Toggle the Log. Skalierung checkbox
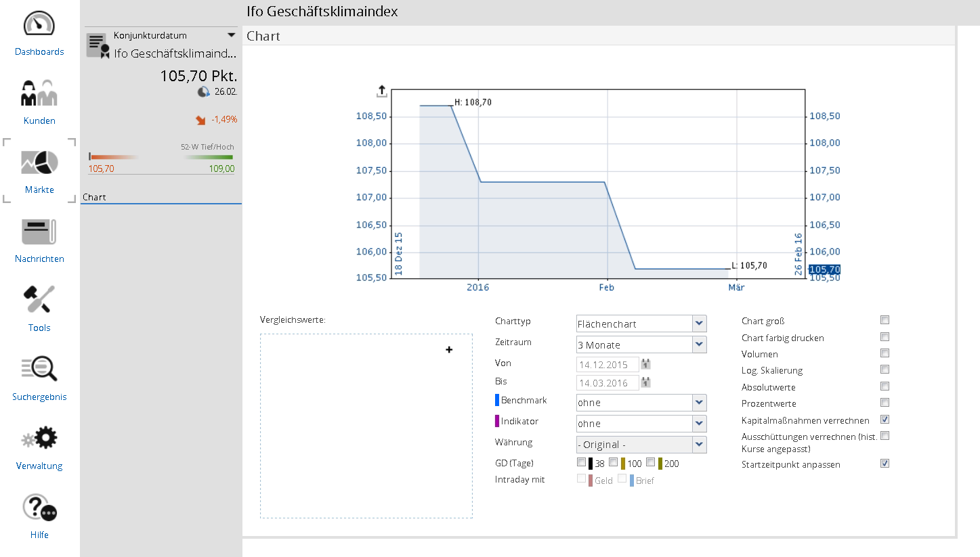 [x=885, y=370]
